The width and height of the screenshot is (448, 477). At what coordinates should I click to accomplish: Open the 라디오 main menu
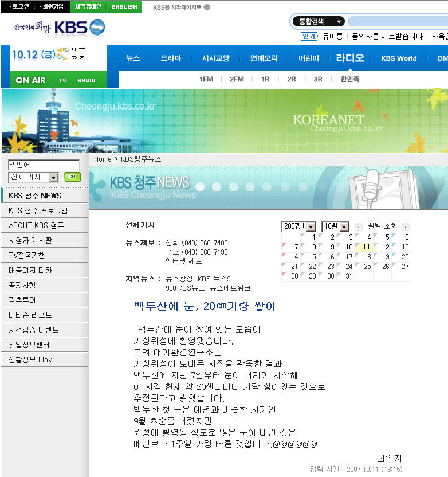coord(350,58)
